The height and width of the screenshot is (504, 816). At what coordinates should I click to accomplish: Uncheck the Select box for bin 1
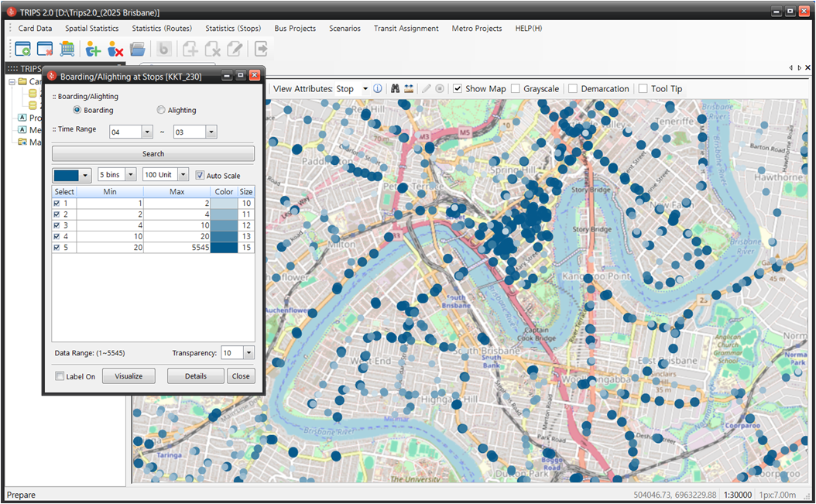pos(57,204)
